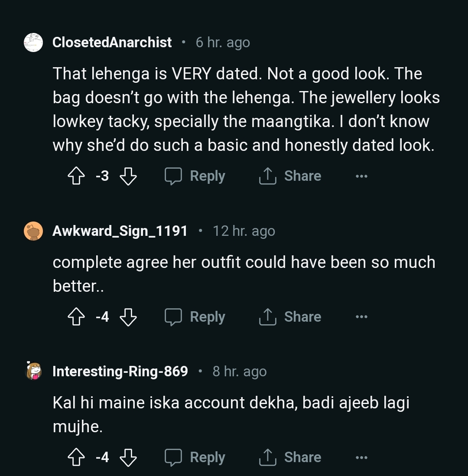Tap Interesting-Ring-869's avatar image
This screenshot has height=476, width=468.
pos(33,372)
